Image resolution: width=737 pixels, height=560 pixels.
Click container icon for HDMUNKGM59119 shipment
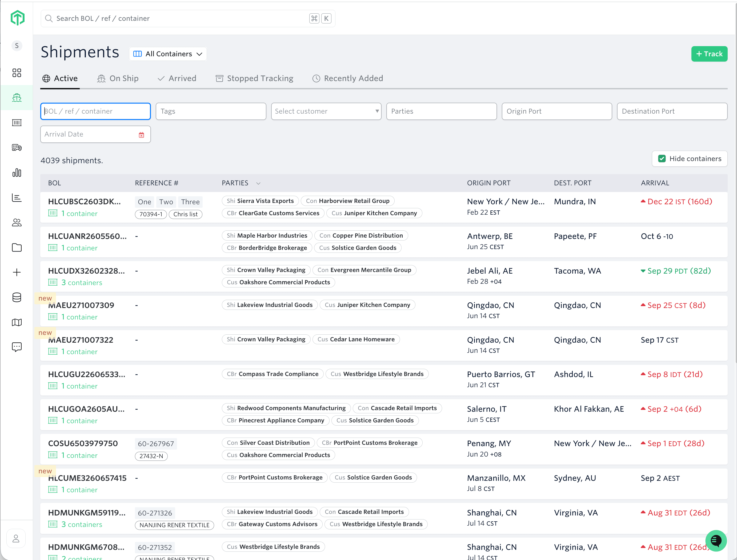coord(53,524)
